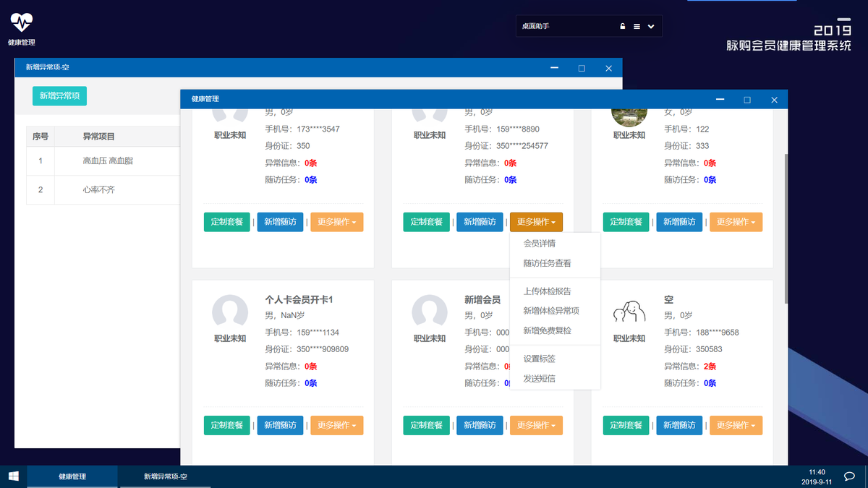868x488 pixels.
Task: Minimize the 健康管理 front window
Action: (x=720, y=99)
